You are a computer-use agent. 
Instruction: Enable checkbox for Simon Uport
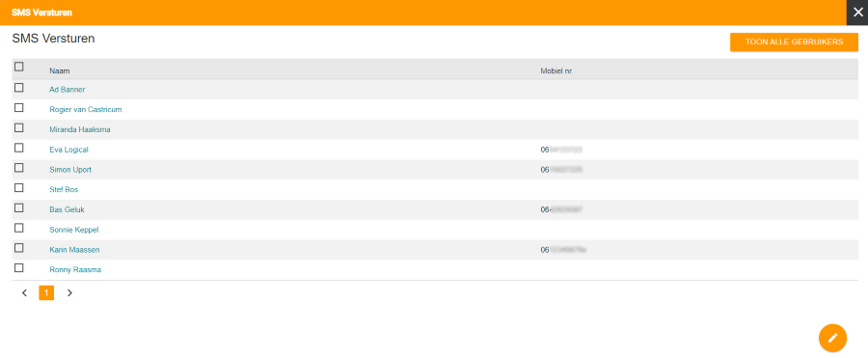coord(19,167)
